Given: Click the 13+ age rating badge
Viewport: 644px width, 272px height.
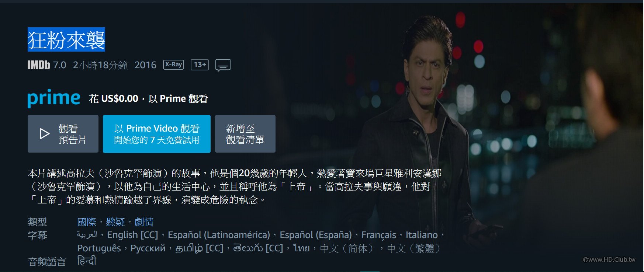Looking at the screenshot, I should click(x=200, y=65).
